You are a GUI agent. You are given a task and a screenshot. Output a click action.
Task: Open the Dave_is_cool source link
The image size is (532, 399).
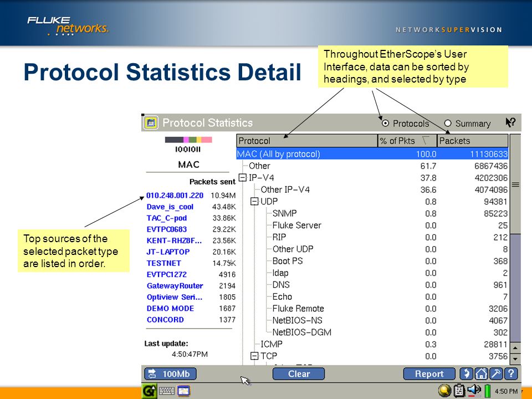[x=170, y=207]
